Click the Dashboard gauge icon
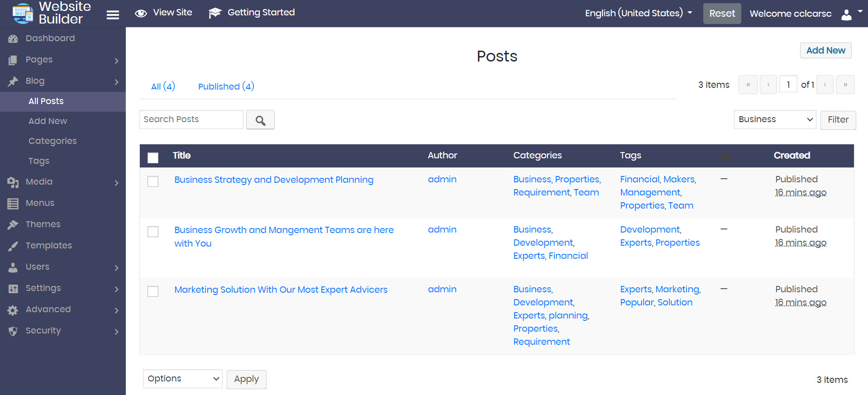868x395 pixels. [13, 39]
